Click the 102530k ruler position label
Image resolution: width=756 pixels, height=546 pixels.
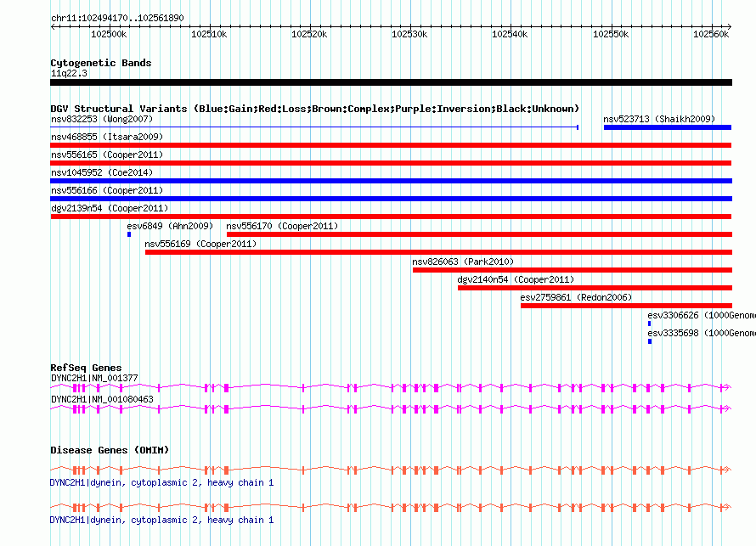[x=409, y=34]
